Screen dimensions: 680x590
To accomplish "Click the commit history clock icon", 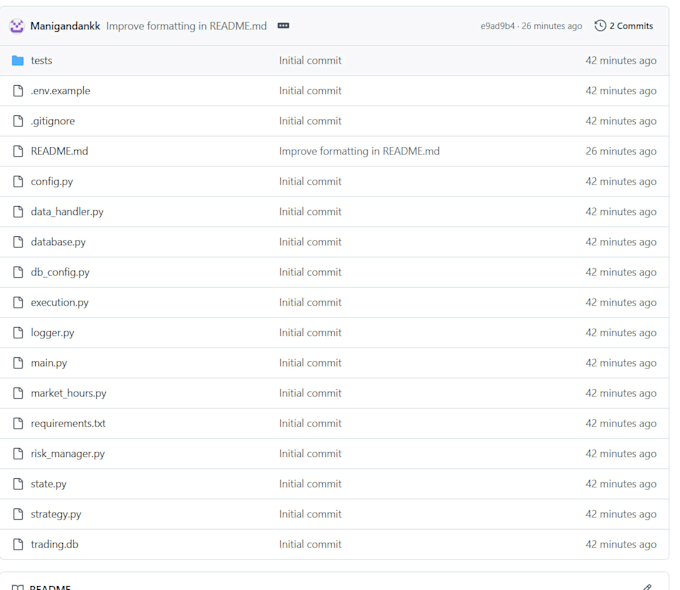I will coord(600,26).
